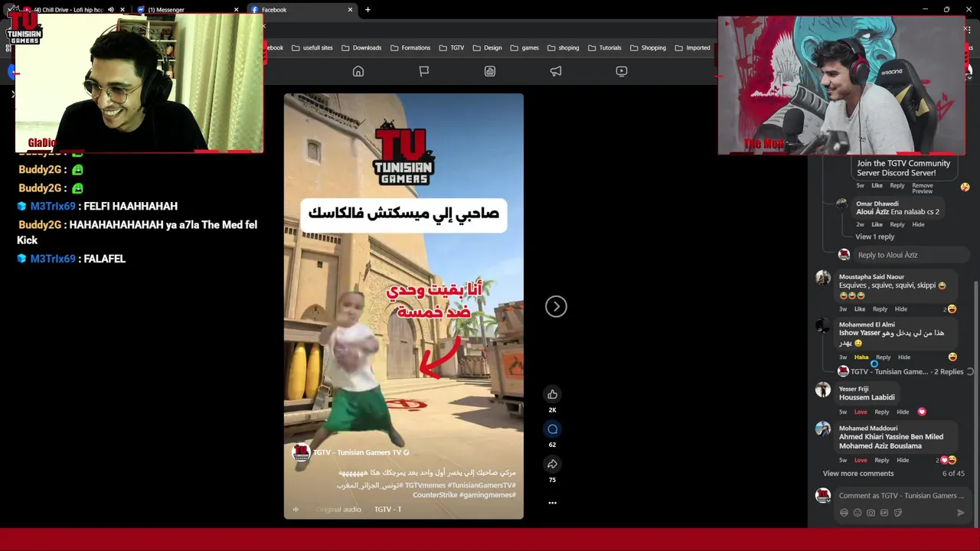
Task: Click the #CounterStrike hashtag
Action: click(435, 495)
